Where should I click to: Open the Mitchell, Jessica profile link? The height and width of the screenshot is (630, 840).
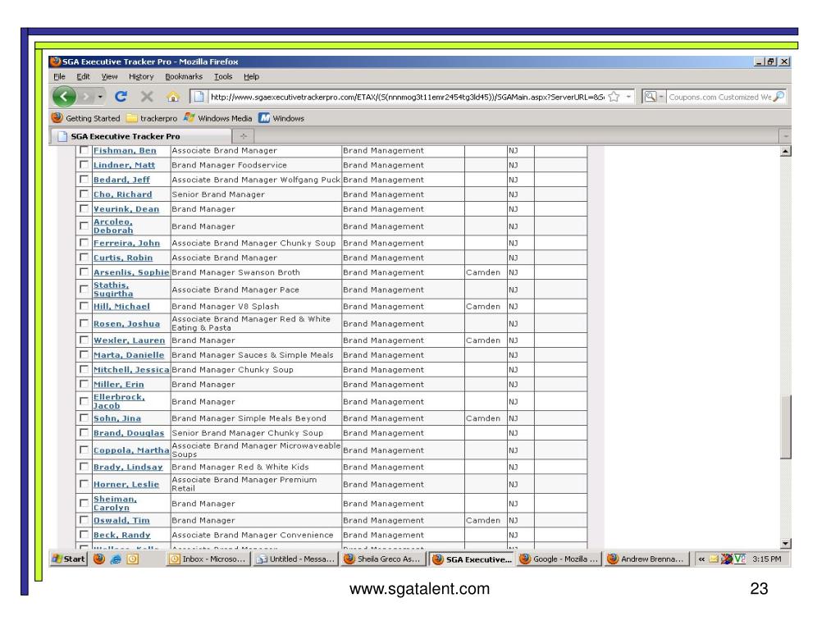point(131,370)
